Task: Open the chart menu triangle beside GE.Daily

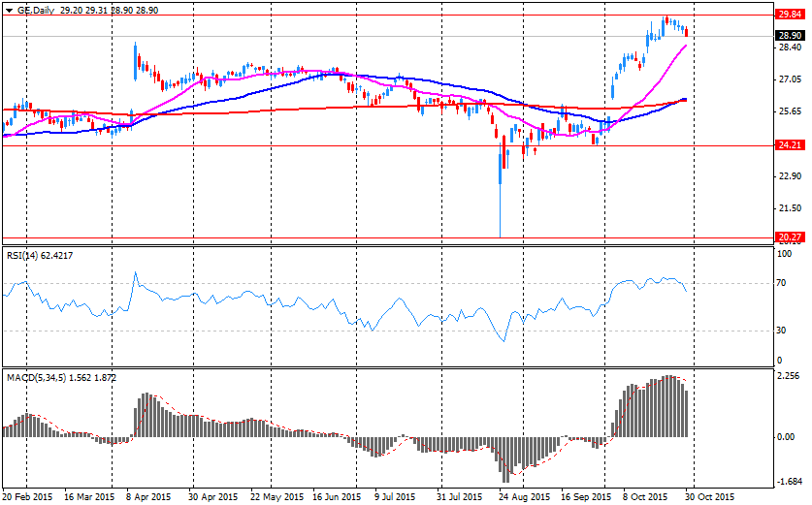Action: [x=10, y=10]
